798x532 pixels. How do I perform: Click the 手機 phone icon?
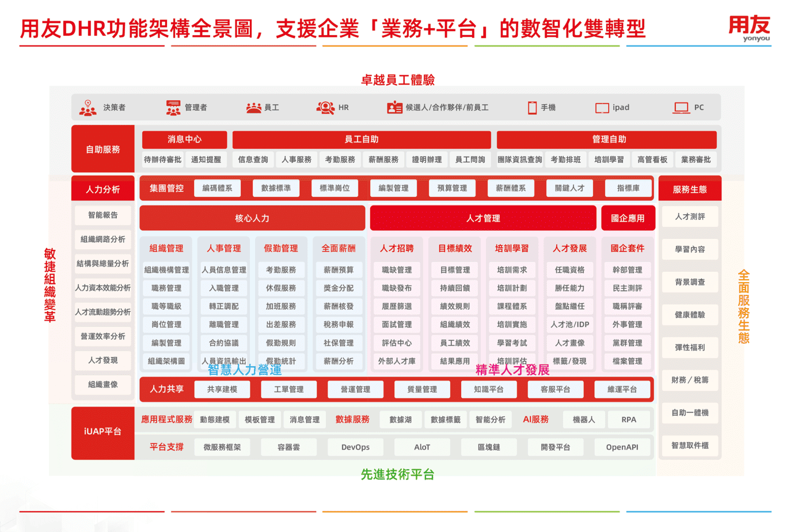point(532,108)
